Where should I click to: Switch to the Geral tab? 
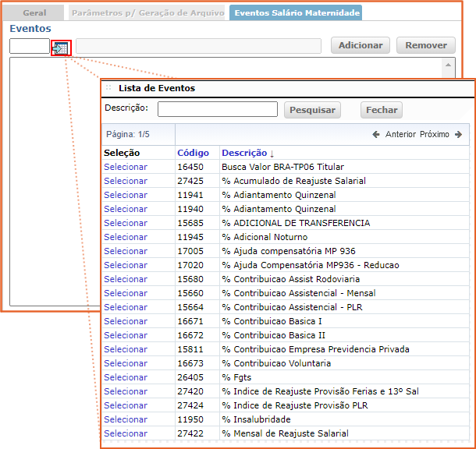pos(34,13)
